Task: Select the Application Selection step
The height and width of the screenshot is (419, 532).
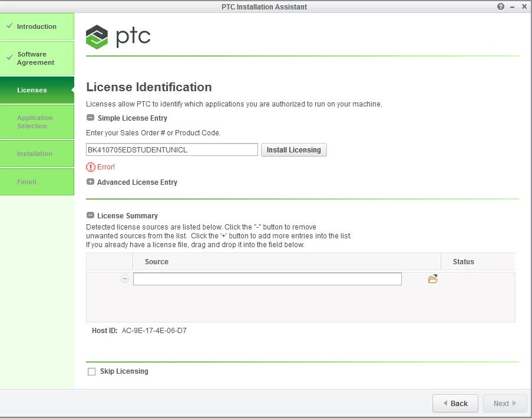Action: point(37,122)
